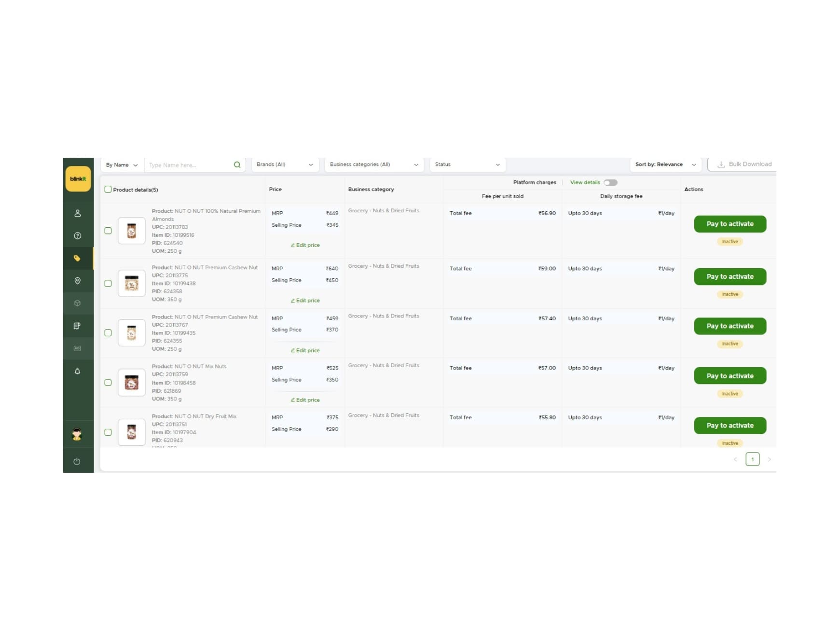Click the Business category column header
840x630 pixels.
[371, 190]
